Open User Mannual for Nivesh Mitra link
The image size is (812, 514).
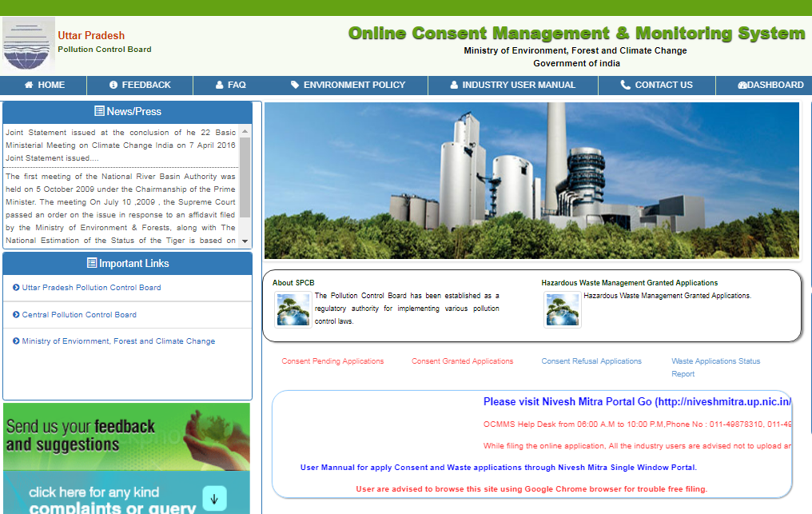pyautogui.click(x=499, y=468)
